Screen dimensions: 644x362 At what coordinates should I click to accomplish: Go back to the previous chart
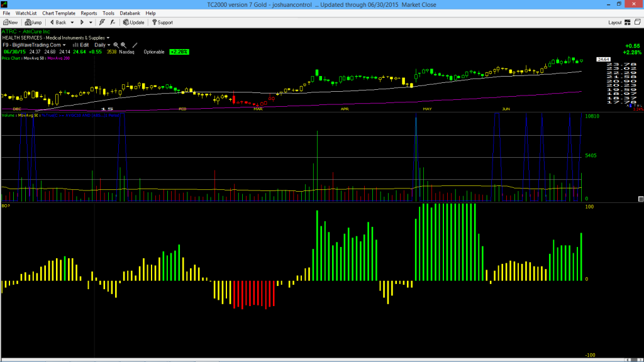58,22
